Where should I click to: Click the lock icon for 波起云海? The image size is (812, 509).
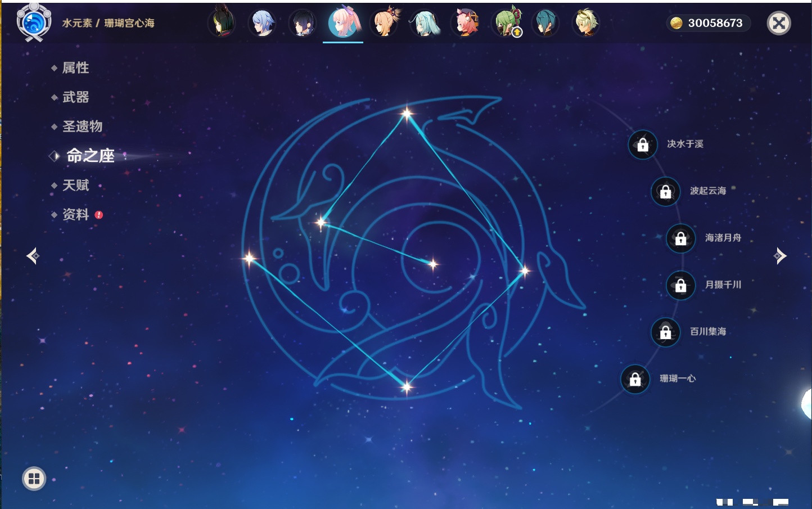pos(665,191)
